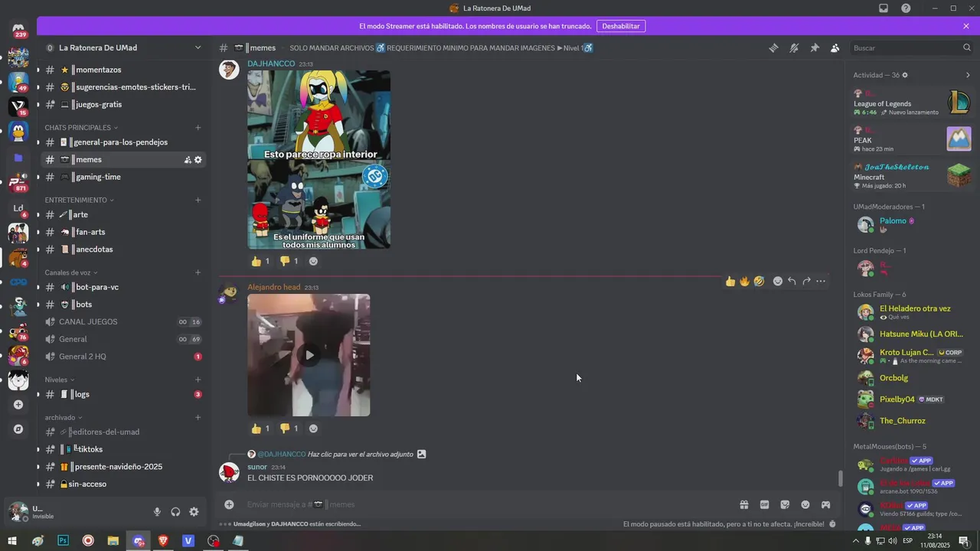Open the Threads (Hilos) icon in header
980x551 pixels.
773,47
